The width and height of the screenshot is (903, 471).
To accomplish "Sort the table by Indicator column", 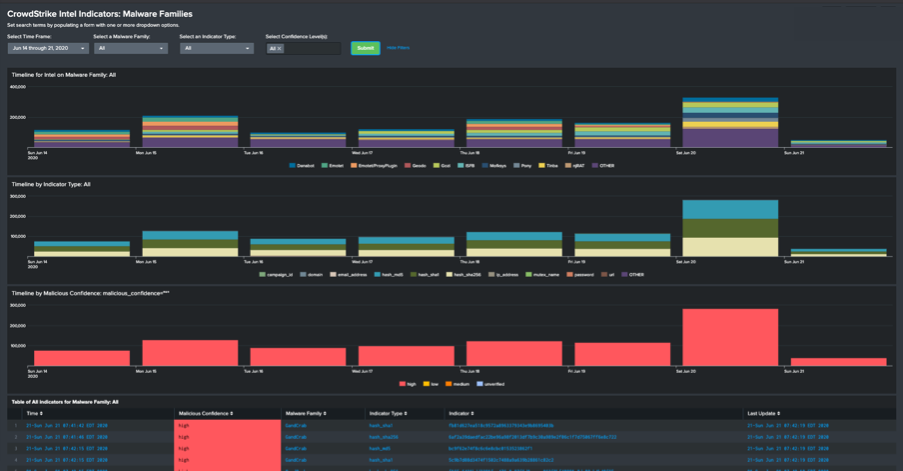I will pos(461,413).
